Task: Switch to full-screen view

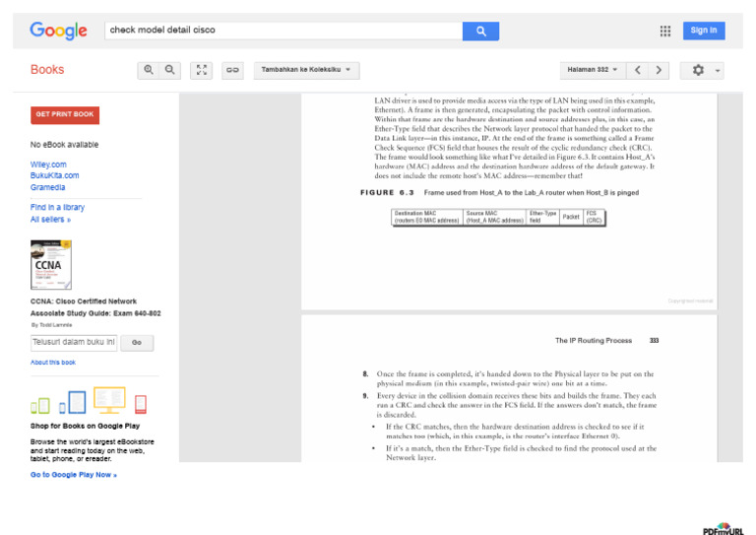Action: coord(202,70)
